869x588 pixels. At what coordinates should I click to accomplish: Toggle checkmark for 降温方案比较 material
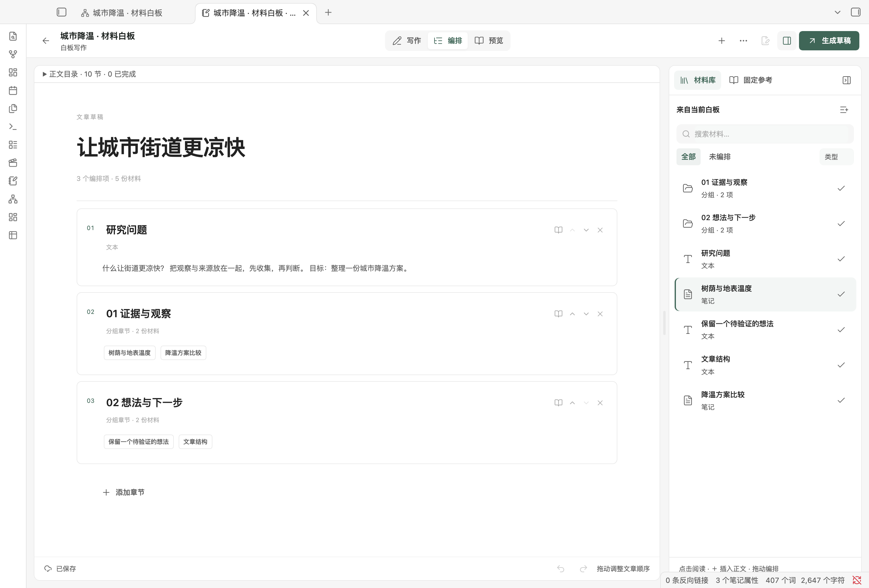841,400
